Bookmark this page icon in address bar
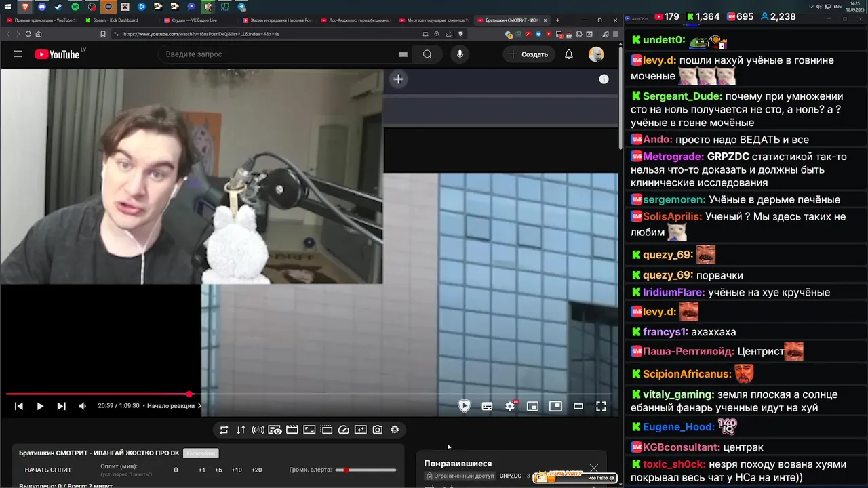Image resolution: width=868 pixels, height=488 pixels. pyautogui.click(x=103, y=34)
